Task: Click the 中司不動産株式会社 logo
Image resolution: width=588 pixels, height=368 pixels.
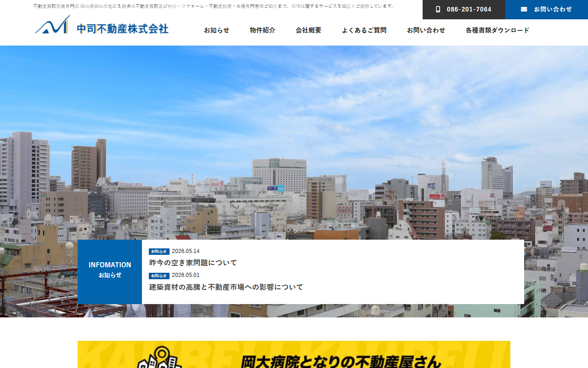Action: click(102, 25)
